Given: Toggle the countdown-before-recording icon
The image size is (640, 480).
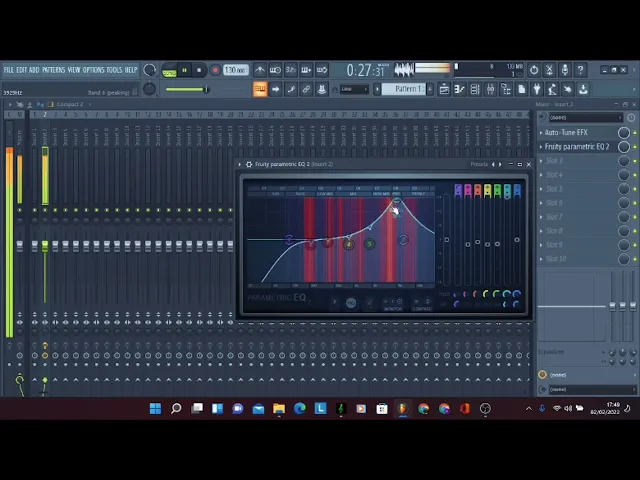Looking at the screenshot, I should 291,70.
